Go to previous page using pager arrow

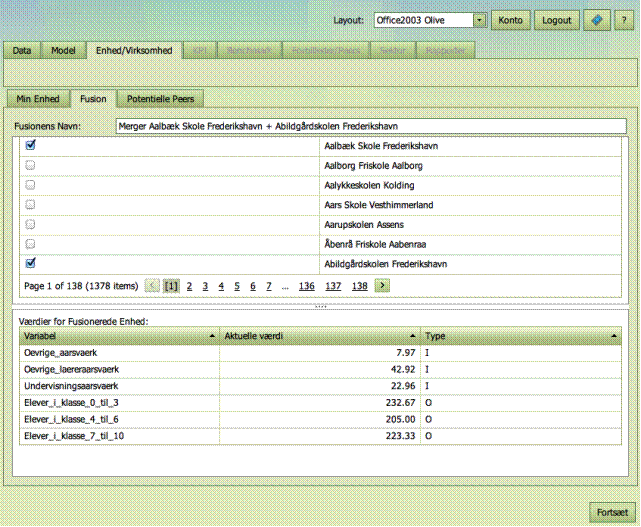coord(153,286)
